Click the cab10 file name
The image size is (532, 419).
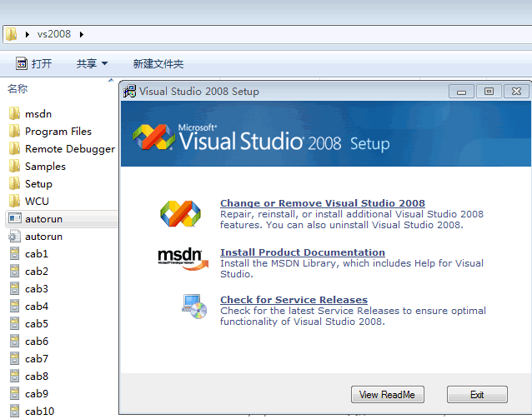point(39,412)
